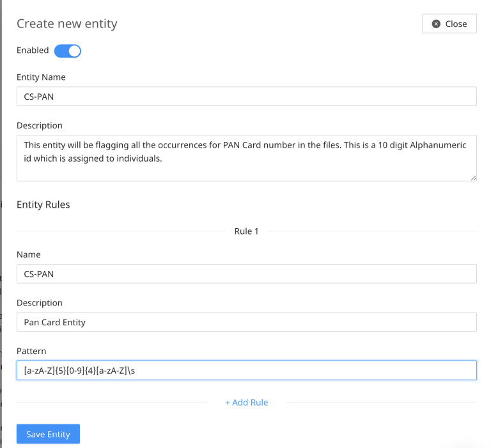The image size is (491, 448).
Task: Click the 'Pattern' field label
Action: (31, 351)
